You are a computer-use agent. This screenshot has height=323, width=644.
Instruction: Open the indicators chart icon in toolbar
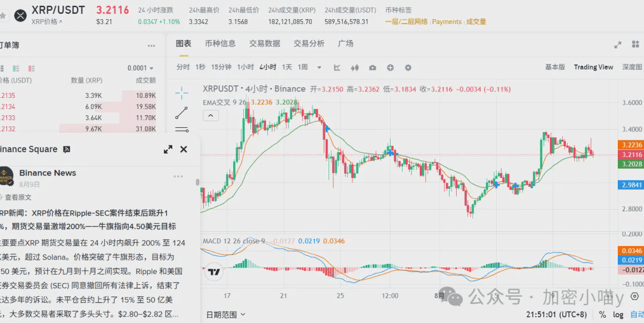[x=337, y=67]
